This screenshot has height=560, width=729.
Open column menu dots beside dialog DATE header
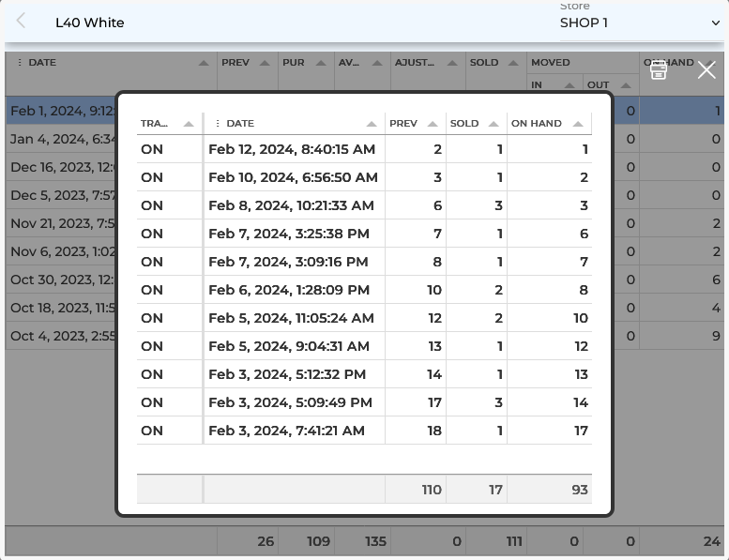(218, 124)
